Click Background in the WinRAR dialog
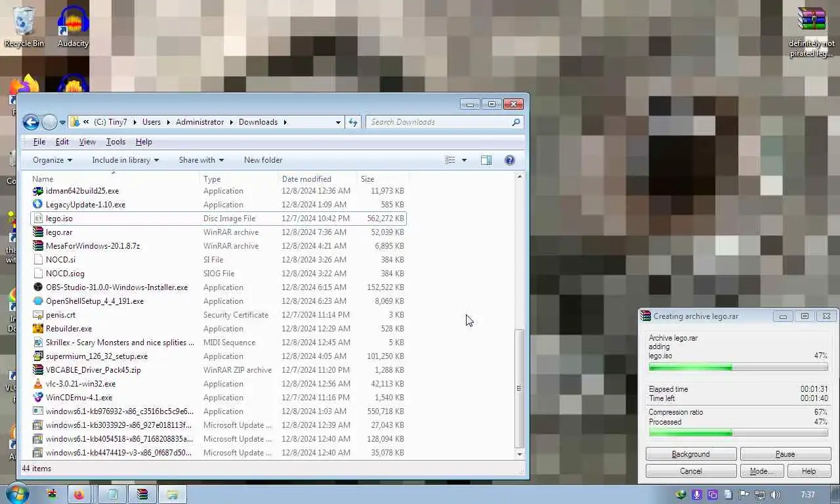This screenshot has height=504, width=840. tap(691, 454)
